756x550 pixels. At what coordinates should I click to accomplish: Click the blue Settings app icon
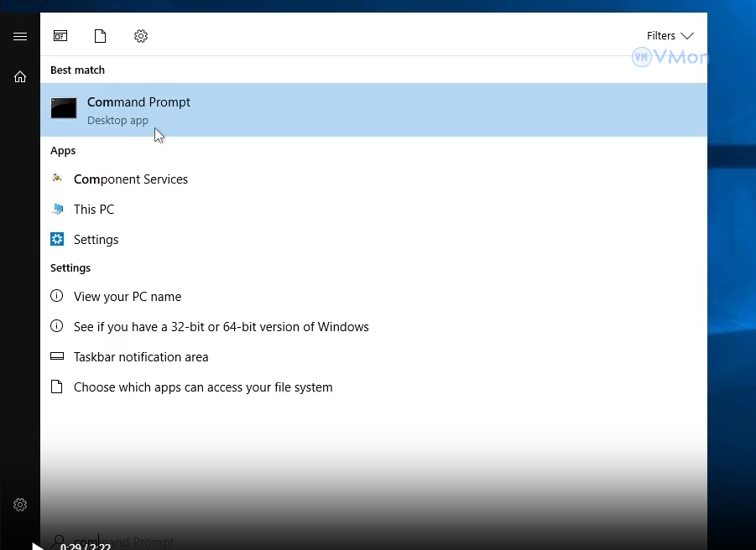point(57,239)
